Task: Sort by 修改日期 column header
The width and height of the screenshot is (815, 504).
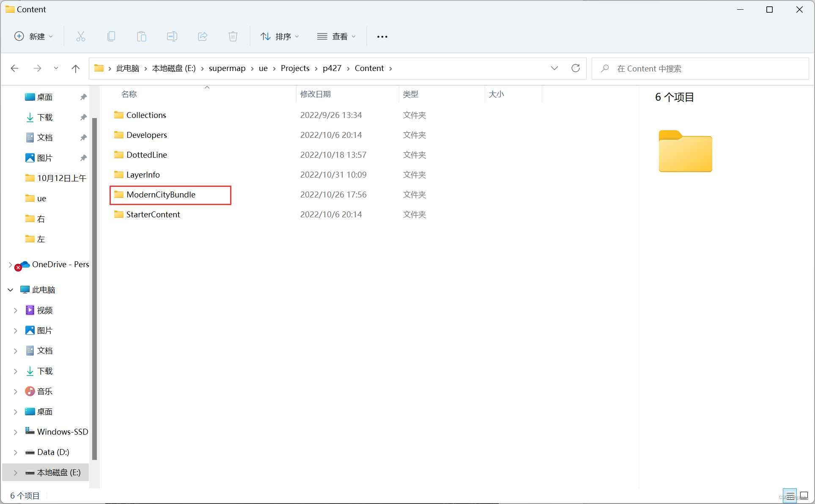Action: [x=316, y=94]
